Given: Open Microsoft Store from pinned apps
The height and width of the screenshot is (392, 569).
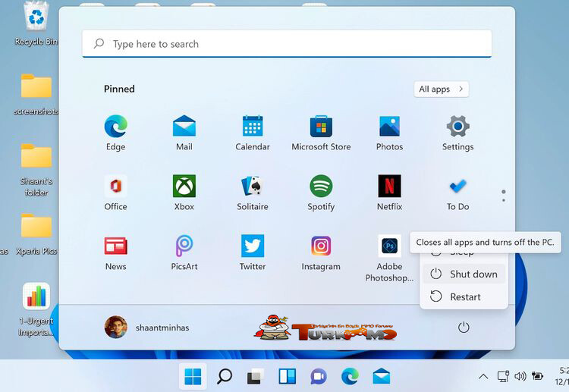Looking at the screenshot, I should click(321, 133).
